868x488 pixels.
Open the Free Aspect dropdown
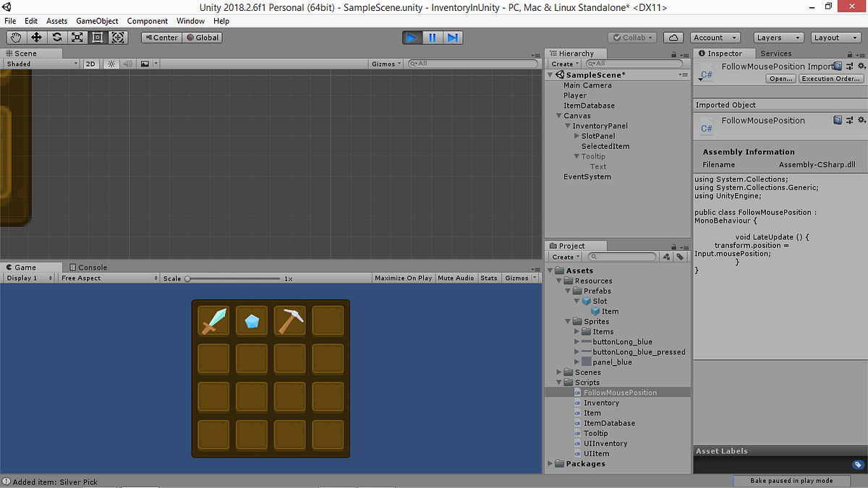click(x=109, y=277)
